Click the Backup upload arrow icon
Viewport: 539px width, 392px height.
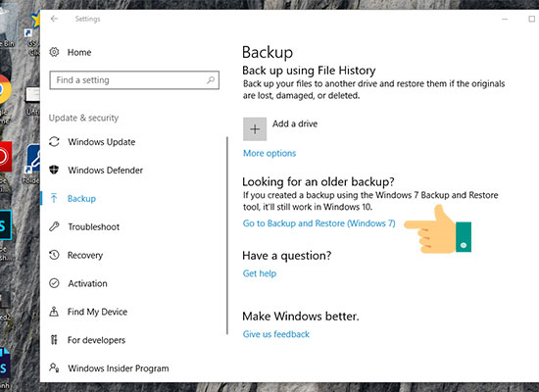coord(54,198)
